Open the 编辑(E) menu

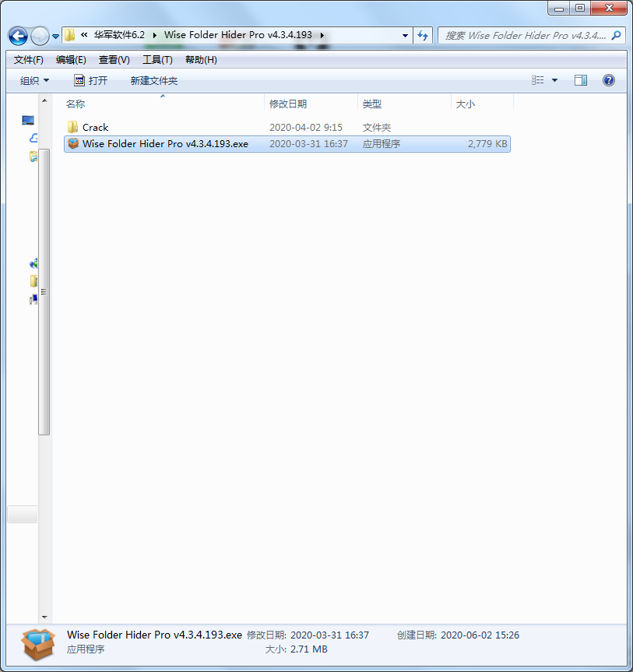(71, 60)
